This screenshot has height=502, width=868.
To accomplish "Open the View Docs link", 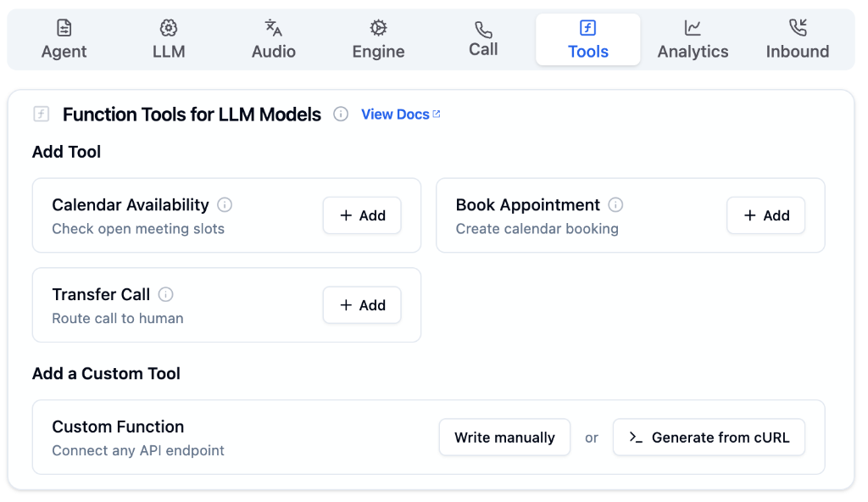I will [401, 114].
